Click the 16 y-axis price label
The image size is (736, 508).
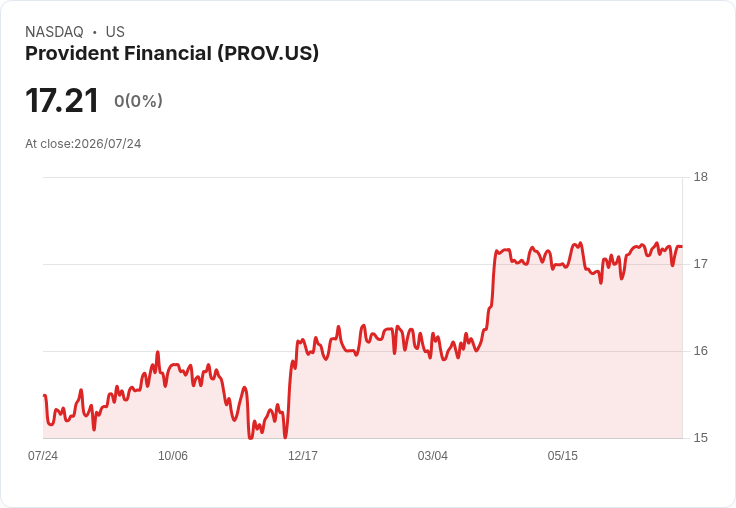click(x=700, y=351)
